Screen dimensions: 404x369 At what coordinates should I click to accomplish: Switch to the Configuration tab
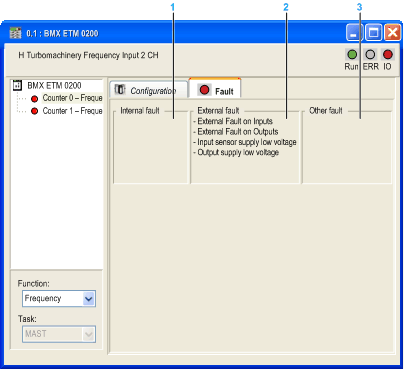pos(149,90)
